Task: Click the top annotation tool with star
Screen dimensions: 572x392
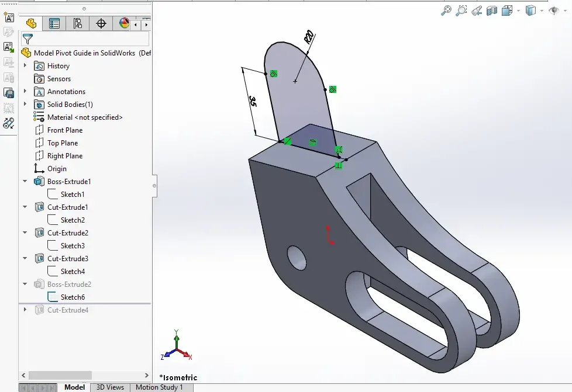Action: coord(9,17)
